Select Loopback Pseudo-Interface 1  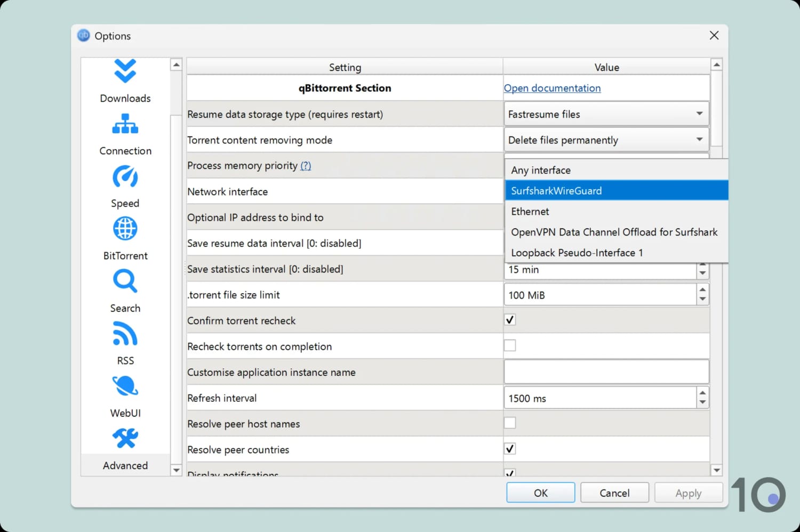pyautogui.click(x=617, y=253)
